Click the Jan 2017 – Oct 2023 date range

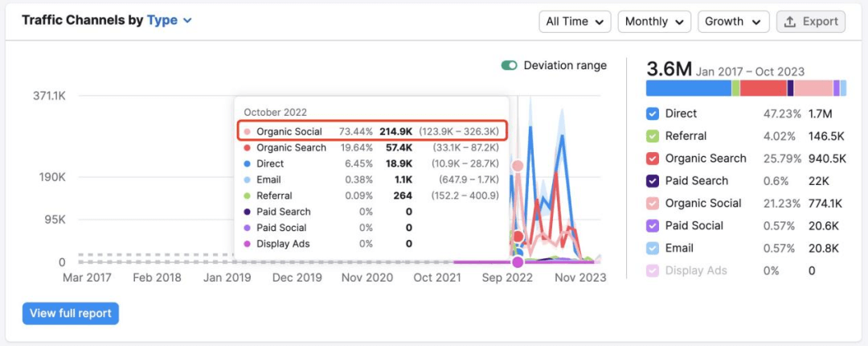[750, 72]
